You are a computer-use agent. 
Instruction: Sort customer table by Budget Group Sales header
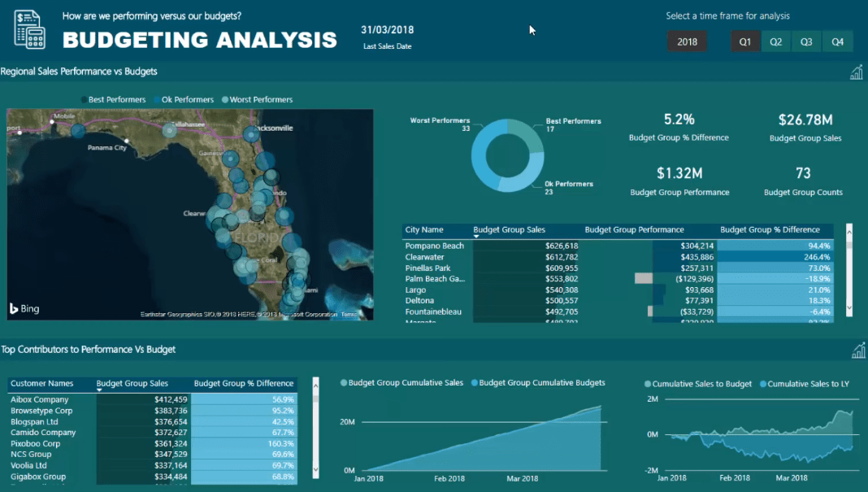[x=132, y=383]
